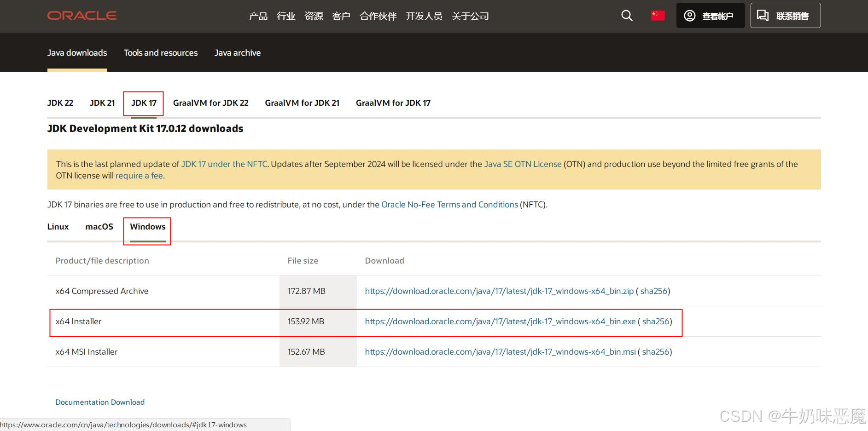The height and width of the screenshot is (431, 868).
Task: Open the 关于公司 menu
Action: pyautogui.click(x=470, y=16)
